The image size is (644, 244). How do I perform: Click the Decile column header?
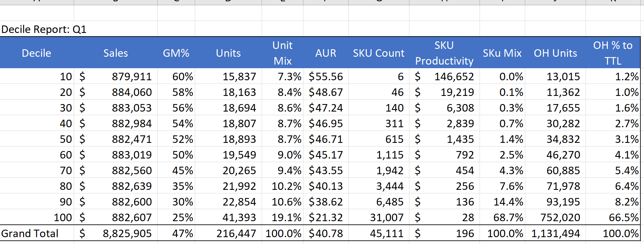pos(37,53)
